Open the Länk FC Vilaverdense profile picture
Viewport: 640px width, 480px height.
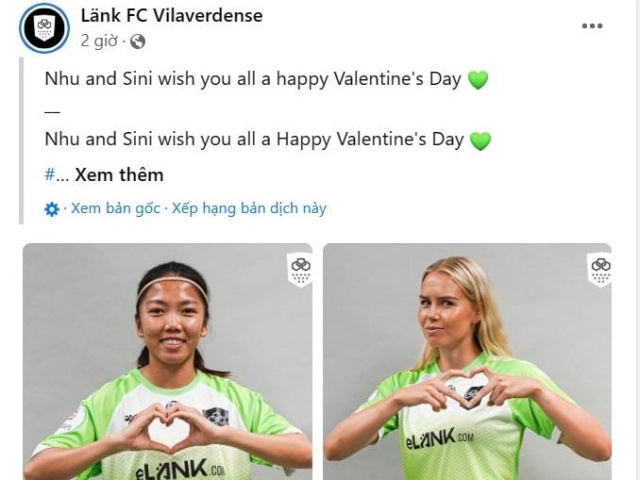click(44, 28)
